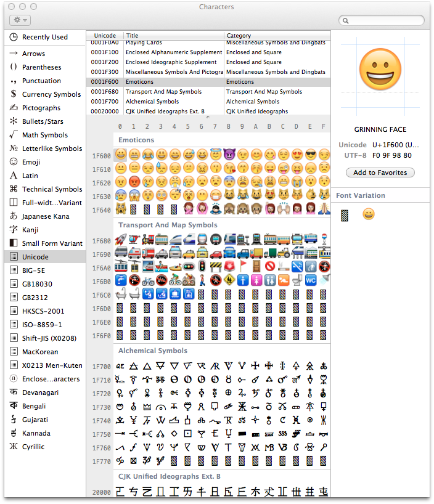This screenshot has height=504, width=434.
Task: Select the grinning face emoji at 1F600
Action: [x=120, y=154]
